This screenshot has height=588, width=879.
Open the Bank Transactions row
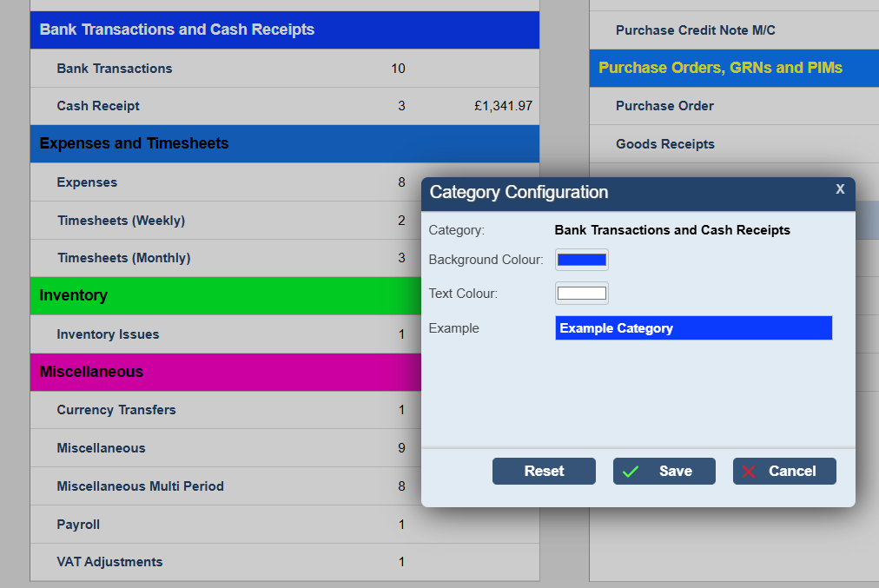[115, 69]
